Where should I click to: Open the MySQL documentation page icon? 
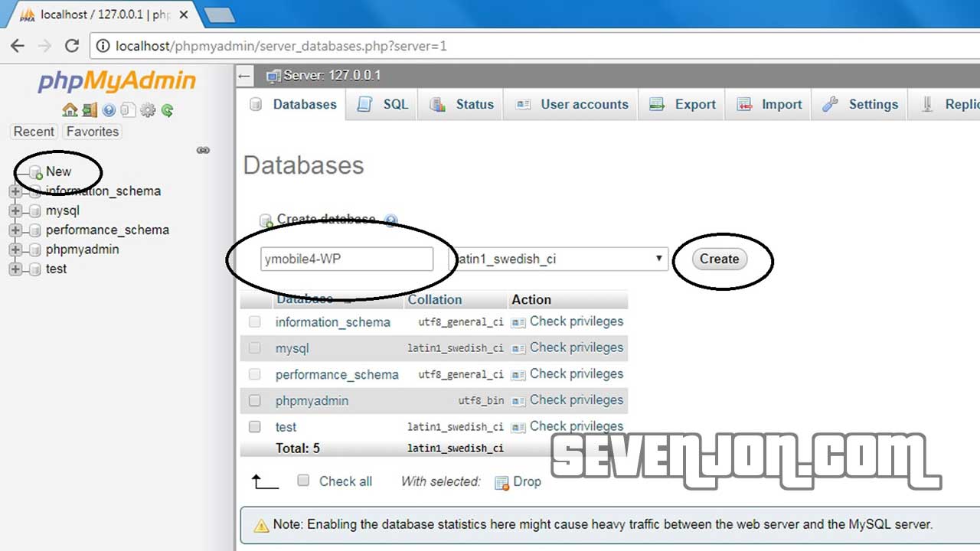tap(128, 110)
